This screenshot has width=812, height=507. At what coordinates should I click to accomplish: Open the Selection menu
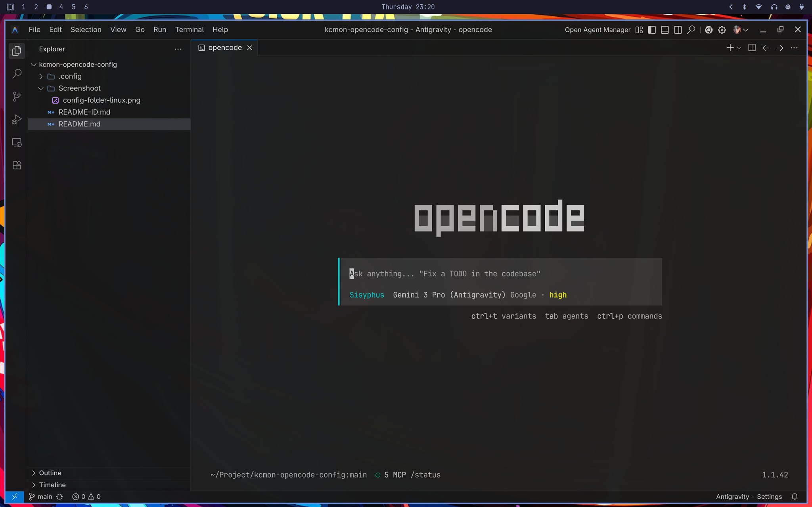[86, 30]
